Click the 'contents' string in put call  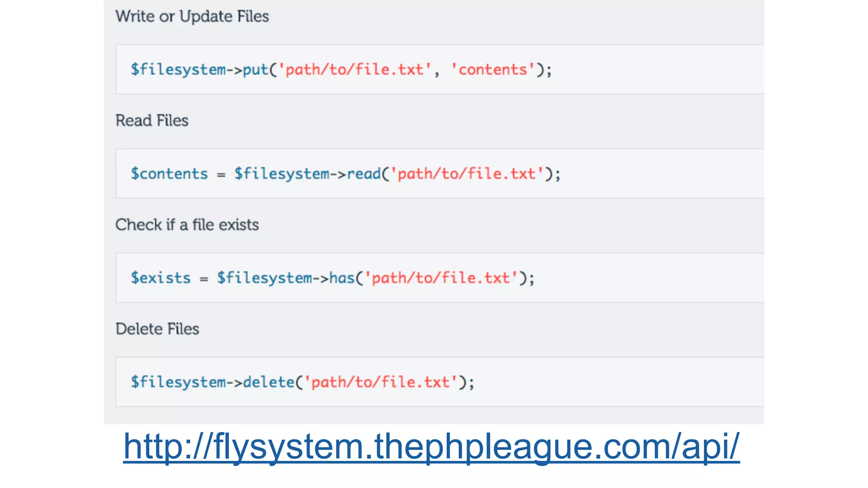[492, 69]
